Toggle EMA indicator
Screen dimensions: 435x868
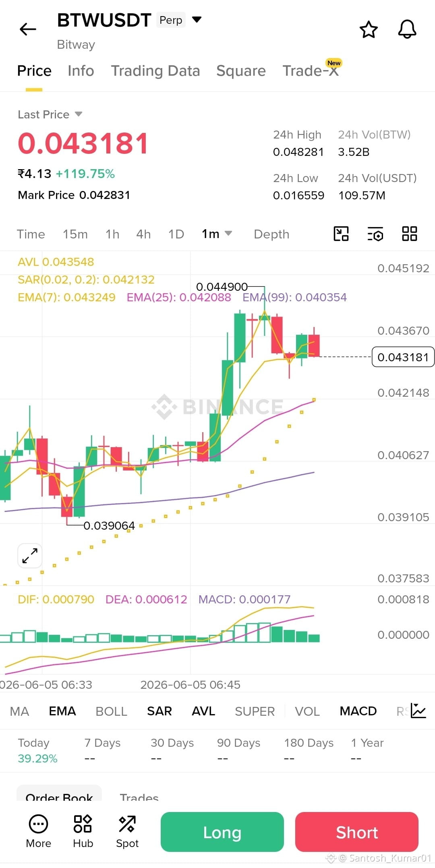tap(62, 711)
